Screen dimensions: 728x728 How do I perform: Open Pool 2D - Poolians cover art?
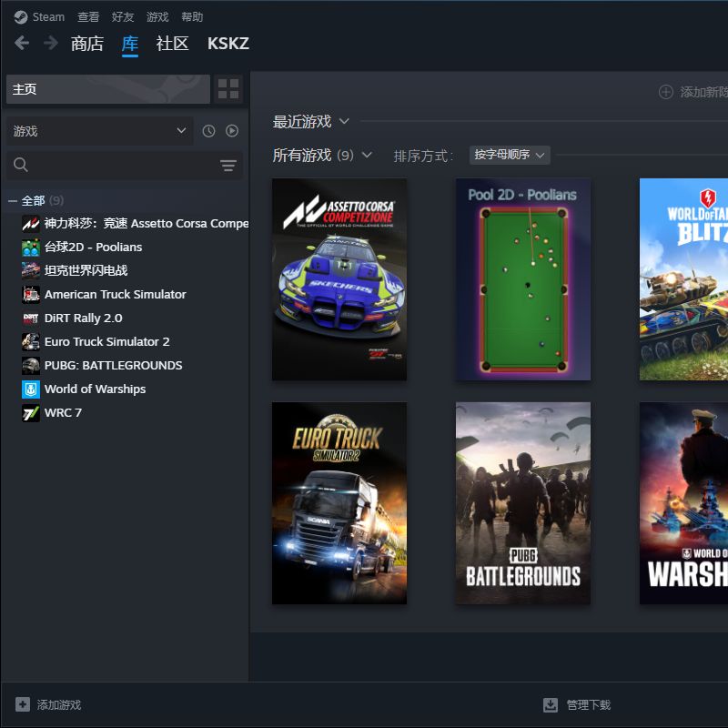click(523, 279)
